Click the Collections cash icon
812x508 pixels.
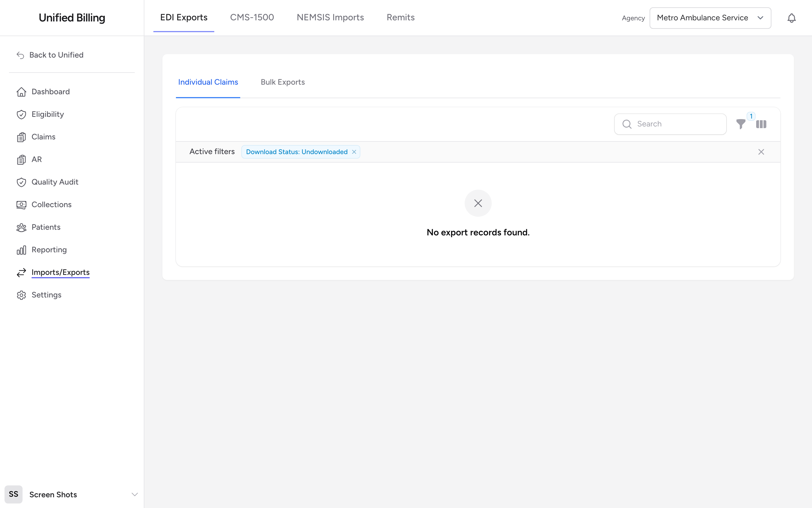click(x=21, y=205)
